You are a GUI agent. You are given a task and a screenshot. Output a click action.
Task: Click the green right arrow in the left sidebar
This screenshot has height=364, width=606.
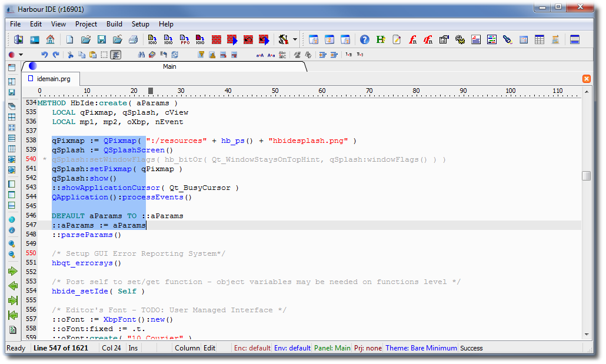[x=12, y=271]
